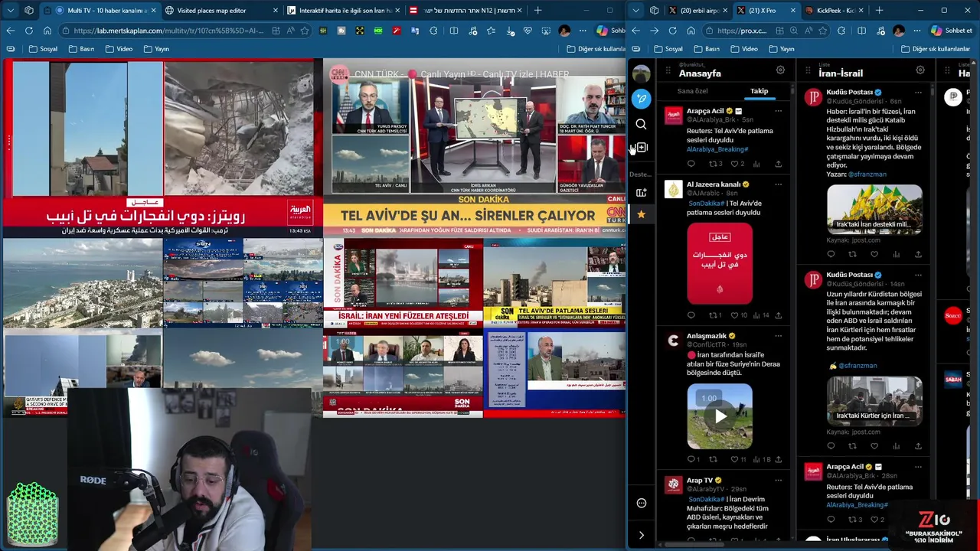Screen dimensions: 980x551
Task: Open search in the X Pro sidebar
Action: pos(642,124)
